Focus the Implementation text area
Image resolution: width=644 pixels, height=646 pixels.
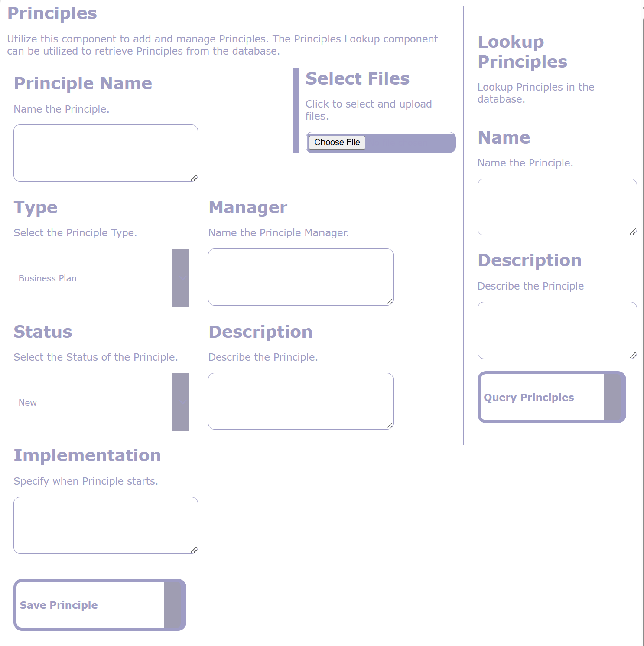105,525
